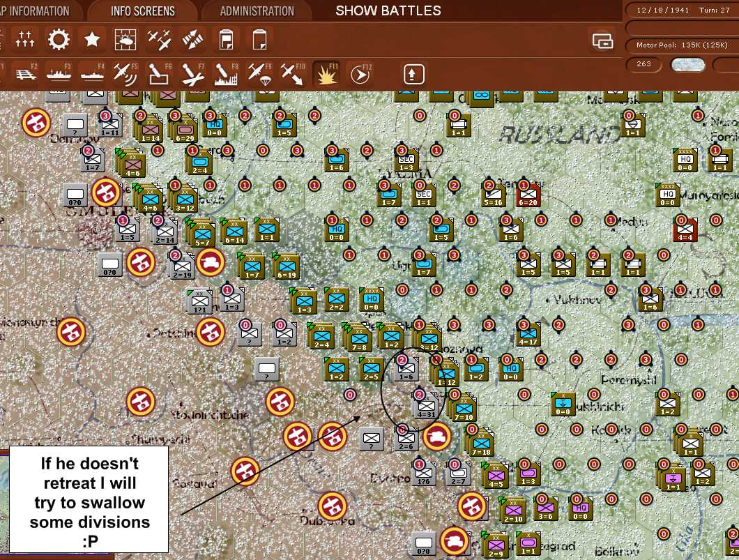
Task: Select the 5=16 unit counter
Action: [493, 196]
